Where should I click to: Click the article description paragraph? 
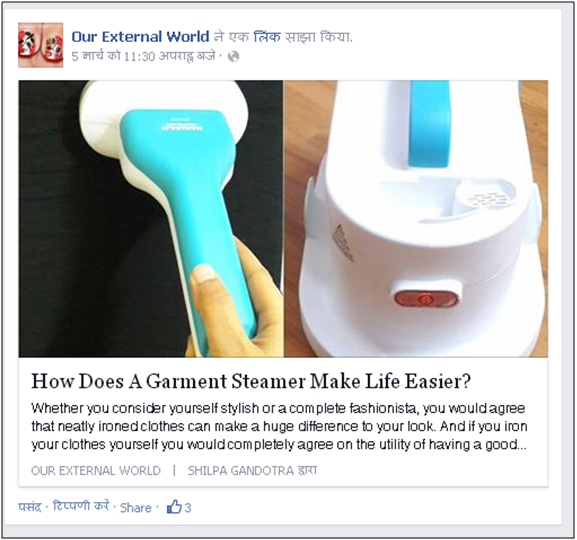click(279, 426)
